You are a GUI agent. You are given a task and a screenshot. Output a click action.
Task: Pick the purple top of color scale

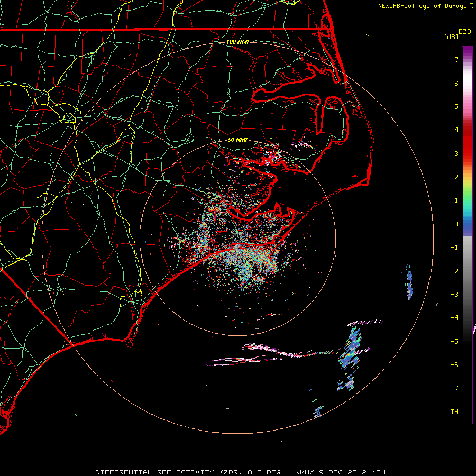467,52
